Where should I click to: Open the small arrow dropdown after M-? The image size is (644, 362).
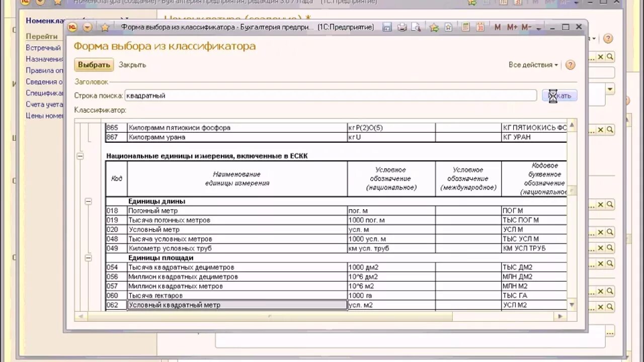point(539,29)
